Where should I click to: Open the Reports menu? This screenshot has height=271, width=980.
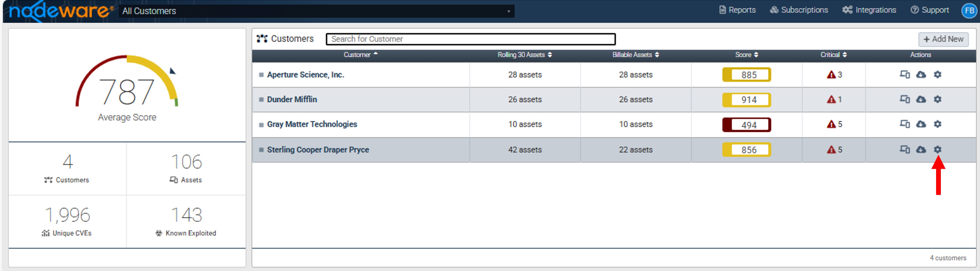[x=737, y=10]
